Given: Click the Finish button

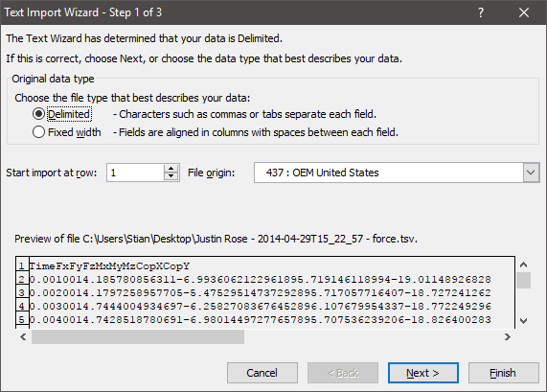Looking at the screenshot, I should pos(503,373).
